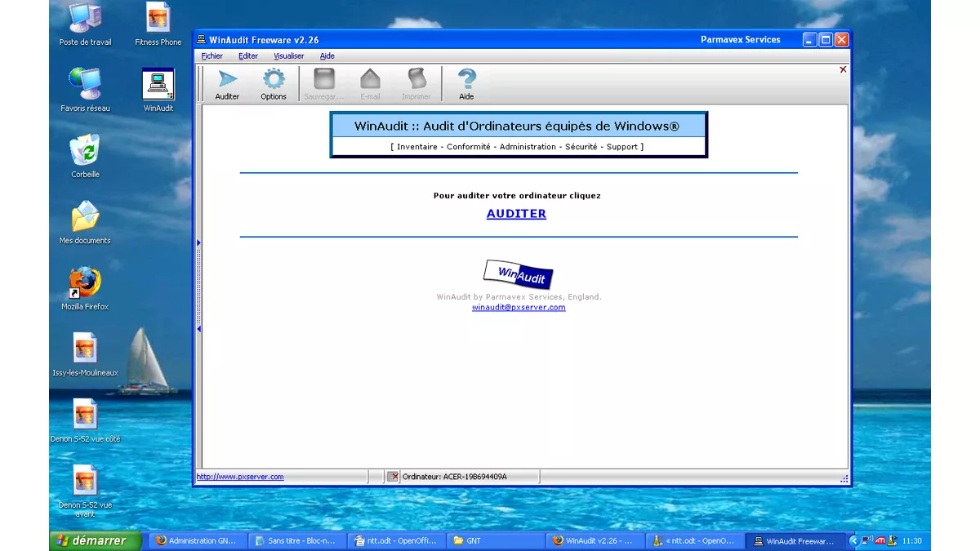Switch to « ntt.odt - OpenO... taskbar item
This screenshot has width=980, height=551.
[x=694, y=540]
